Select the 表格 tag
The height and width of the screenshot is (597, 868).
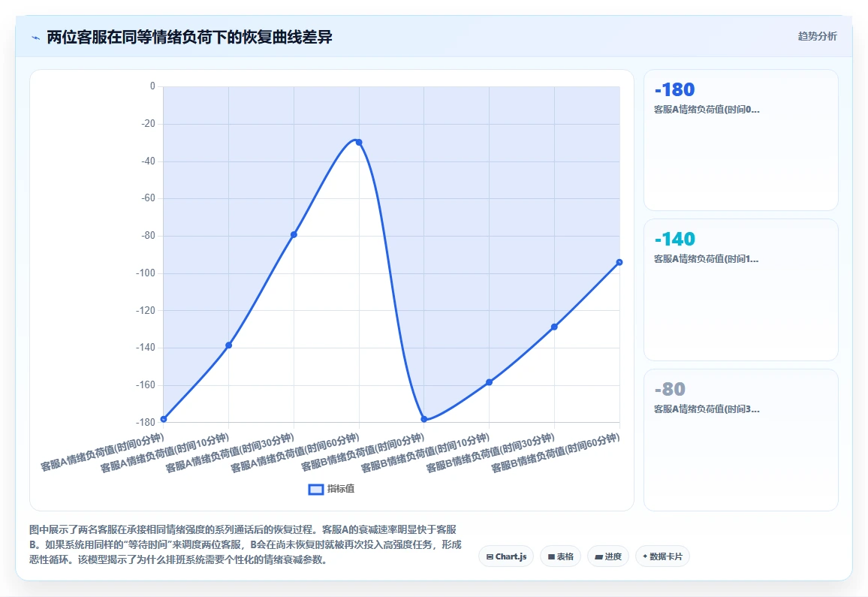560,556
